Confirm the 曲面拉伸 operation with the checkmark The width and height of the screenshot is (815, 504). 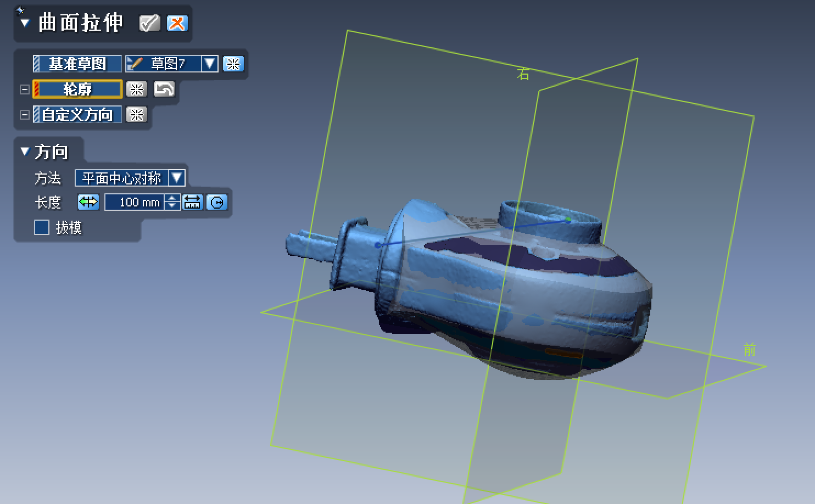(149, 23)
